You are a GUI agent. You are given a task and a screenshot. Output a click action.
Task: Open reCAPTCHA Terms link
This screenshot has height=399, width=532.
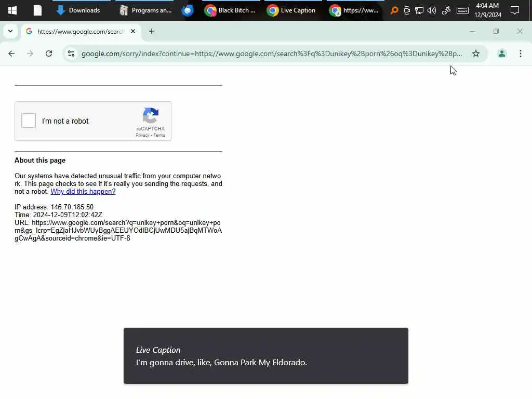point(159,135)
